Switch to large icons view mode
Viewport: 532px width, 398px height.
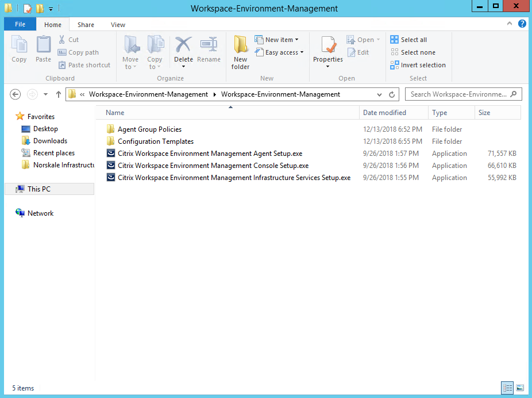519,388
